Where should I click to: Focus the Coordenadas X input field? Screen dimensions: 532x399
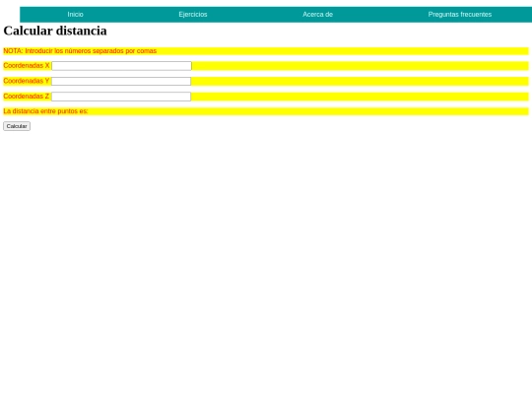click(x=121, y=66)
